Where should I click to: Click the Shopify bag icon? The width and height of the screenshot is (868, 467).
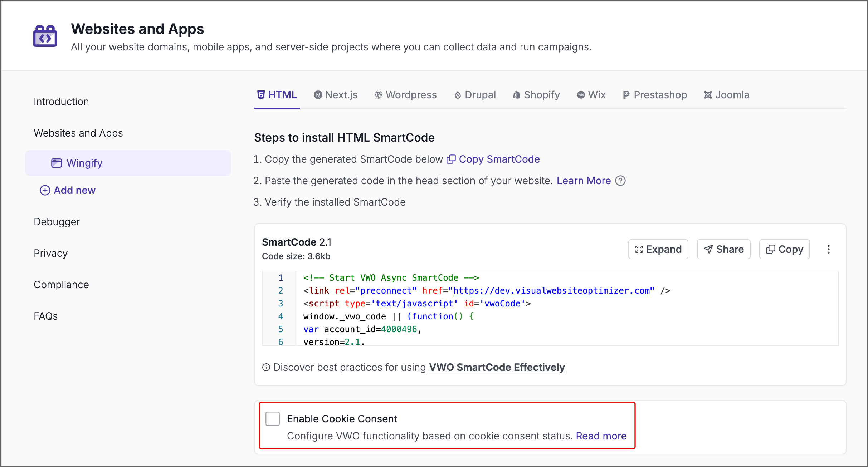click(x=517, y=95)
